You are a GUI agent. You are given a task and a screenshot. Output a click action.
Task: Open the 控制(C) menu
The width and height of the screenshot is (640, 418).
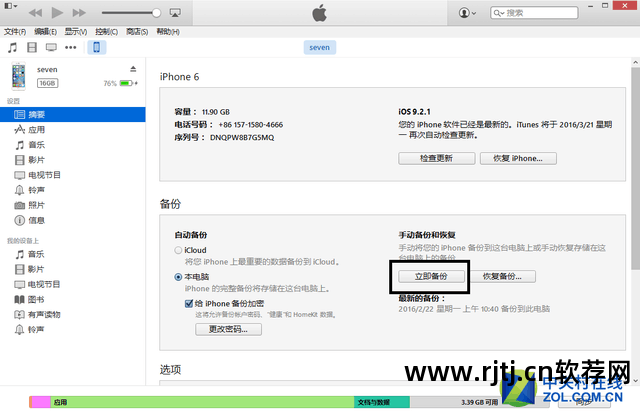tap(107, 31)
